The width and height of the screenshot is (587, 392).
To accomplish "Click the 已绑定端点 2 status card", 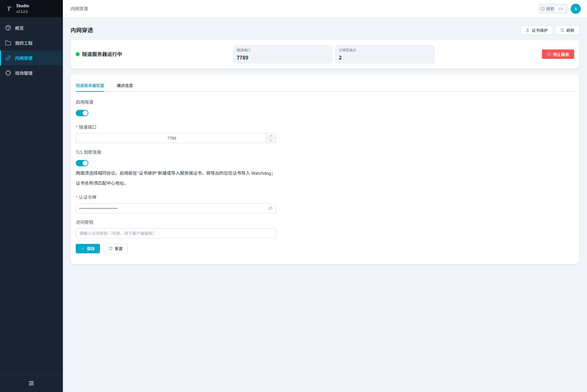I will pos(385,54).
